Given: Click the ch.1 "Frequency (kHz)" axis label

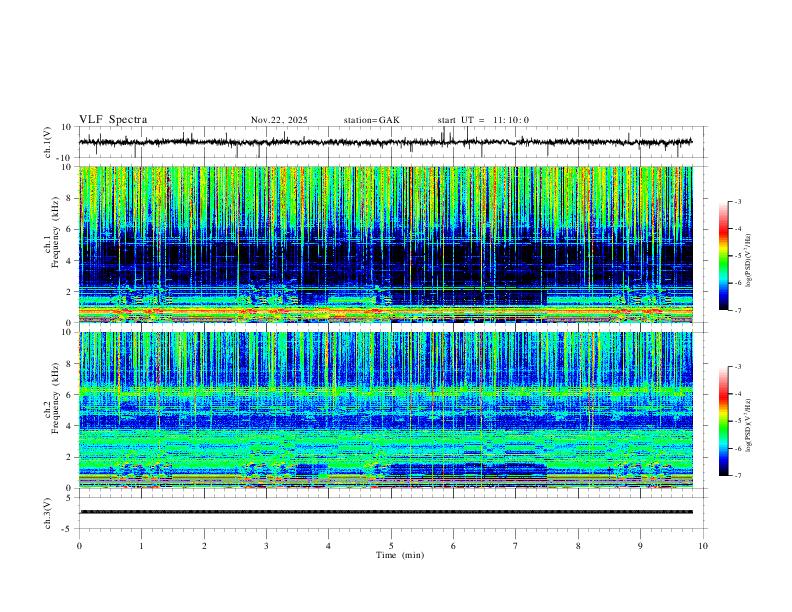Looking at the screenshot, I should (x=56, y=231).
